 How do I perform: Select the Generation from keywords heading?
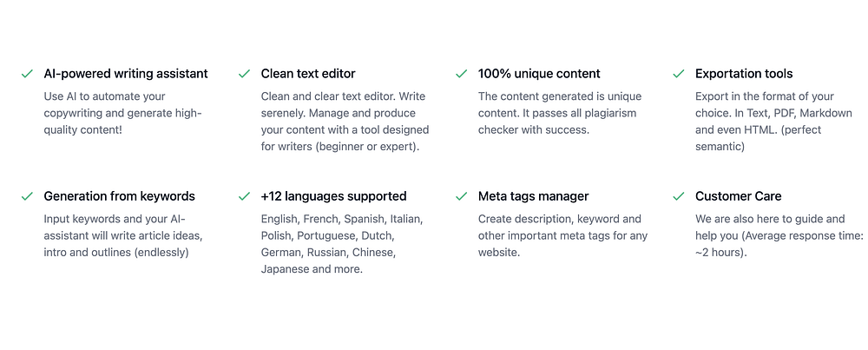pos(120,196)
